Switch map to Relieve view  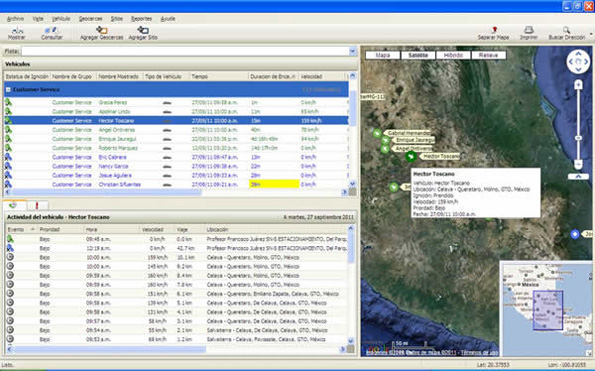488,55
